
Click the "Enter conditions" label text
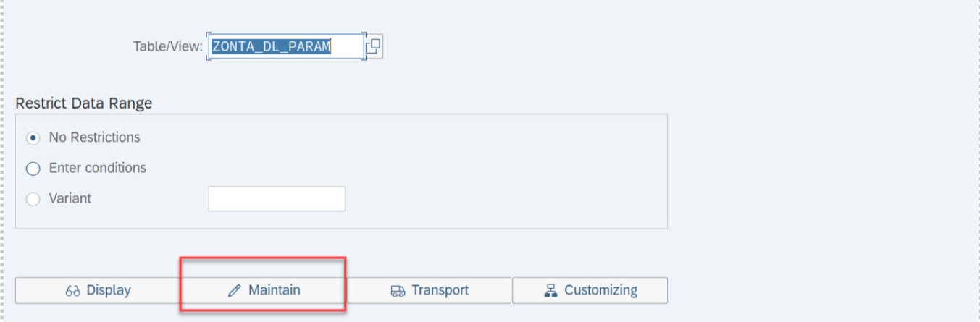tap(98, 167)
